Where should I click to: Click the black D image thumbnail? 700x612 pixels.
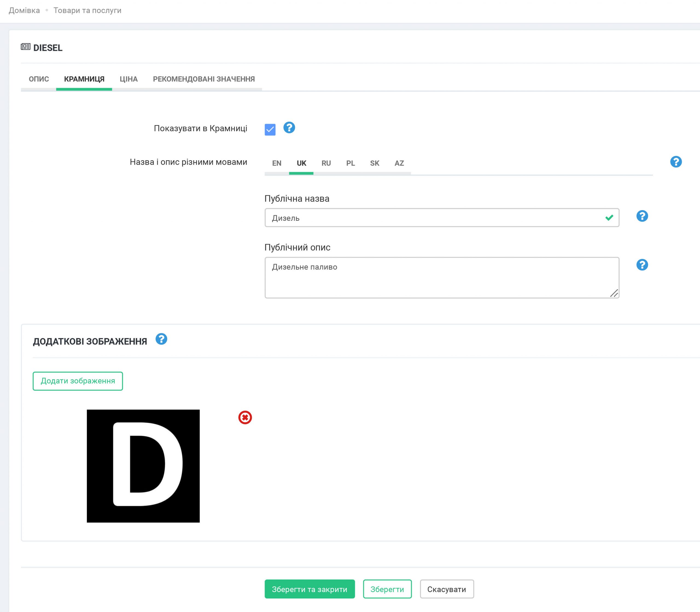[x=143, y=466]
